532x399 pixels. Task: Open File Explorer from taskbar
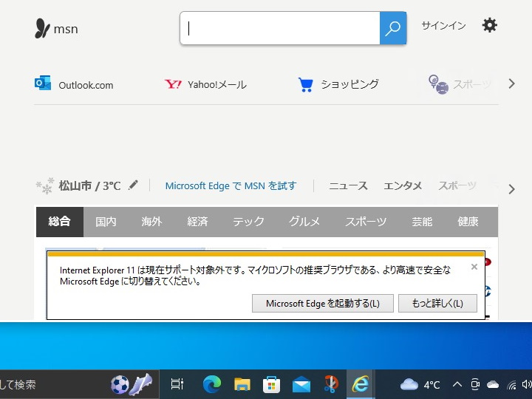tap(242, 384)
